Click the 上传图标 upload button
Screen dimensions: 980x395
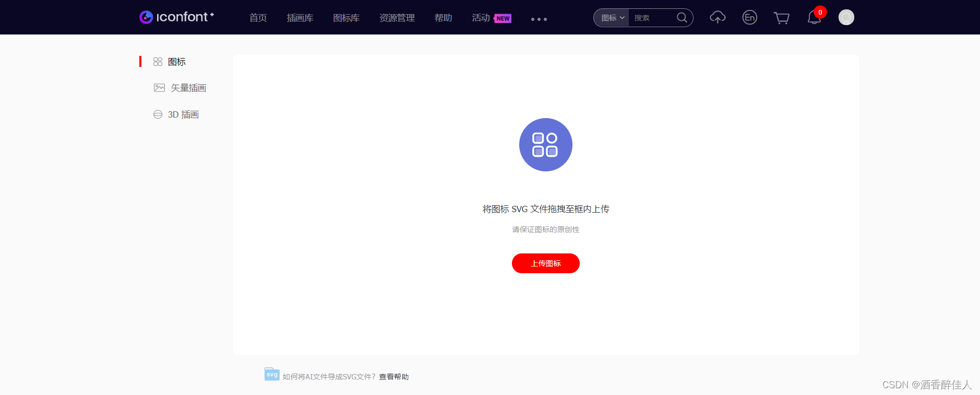pos(546,263)
